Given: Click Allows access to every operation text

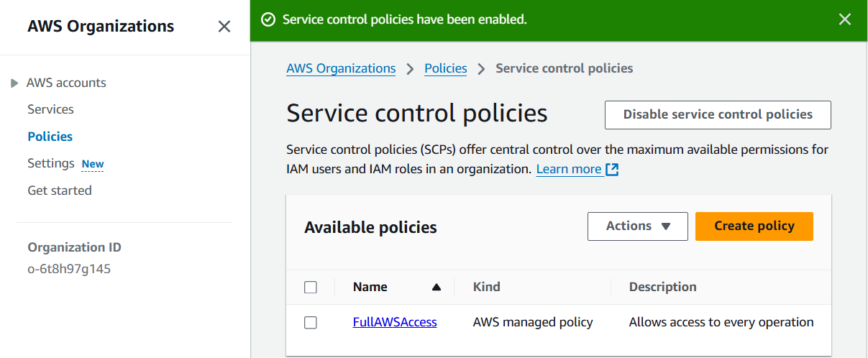Looking at the screenshot, I should tap(721, 322).
